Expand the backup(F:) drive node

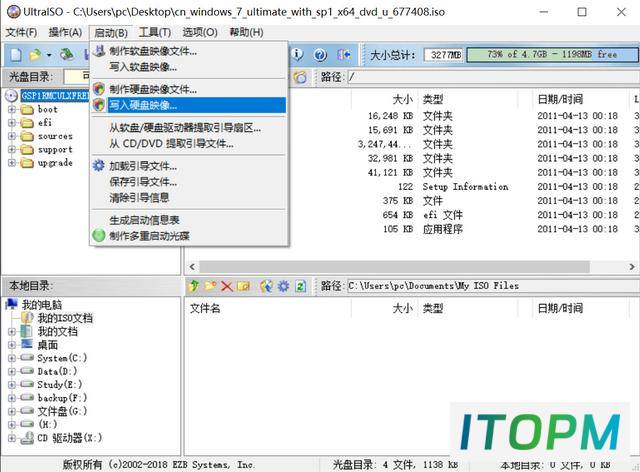(11, 398)
